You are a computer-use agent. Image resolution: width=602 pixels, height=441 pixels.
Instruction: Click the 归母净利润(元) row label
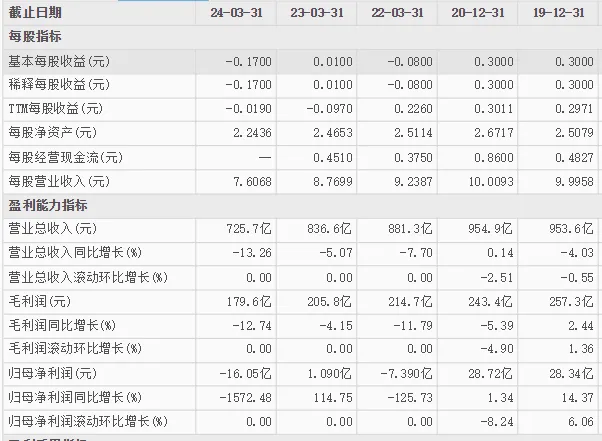[x=52, y=372]
